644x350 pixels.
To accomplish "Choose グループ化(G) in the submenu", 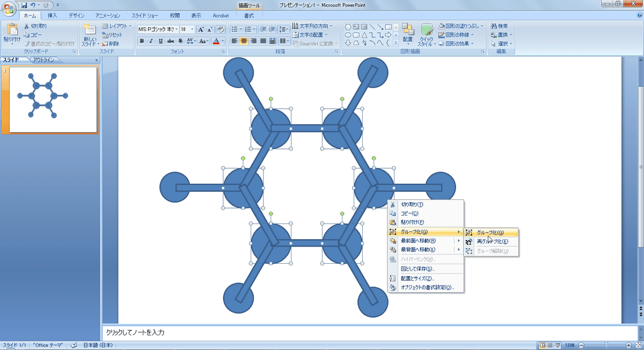I will [x=491, y=233].
